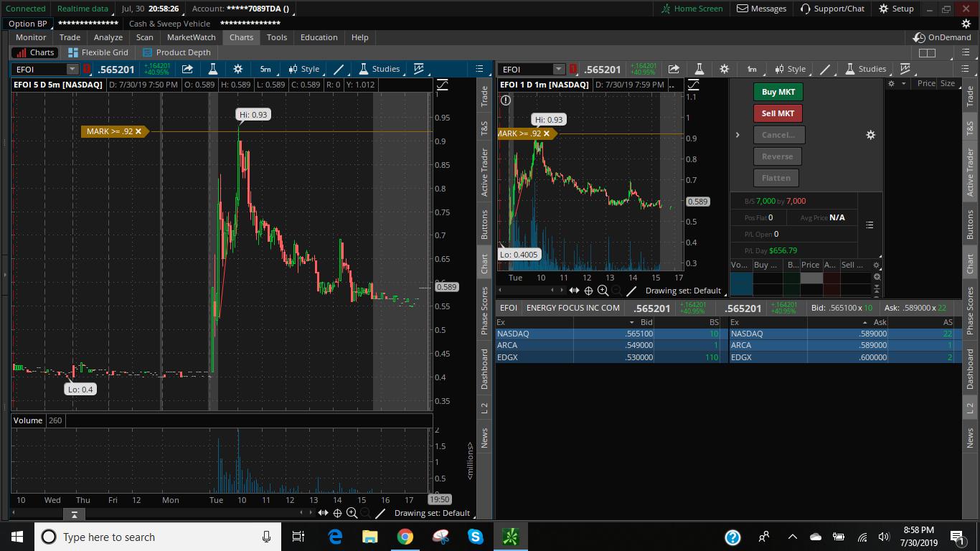Click the symbol field on the right chart

[x=527, y=69]
